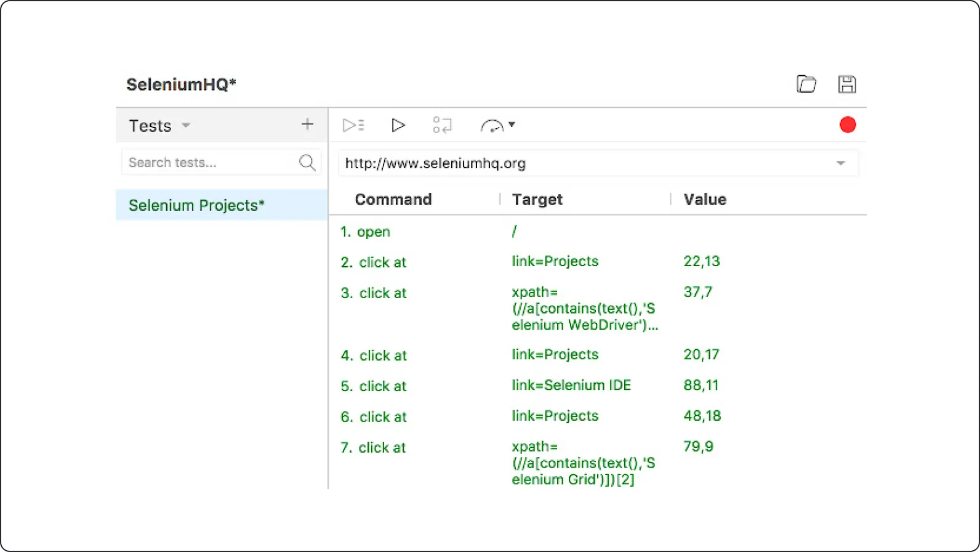This screenshot has height=552, width=980.
Task: Run the current test
Action: pos(398,125)
